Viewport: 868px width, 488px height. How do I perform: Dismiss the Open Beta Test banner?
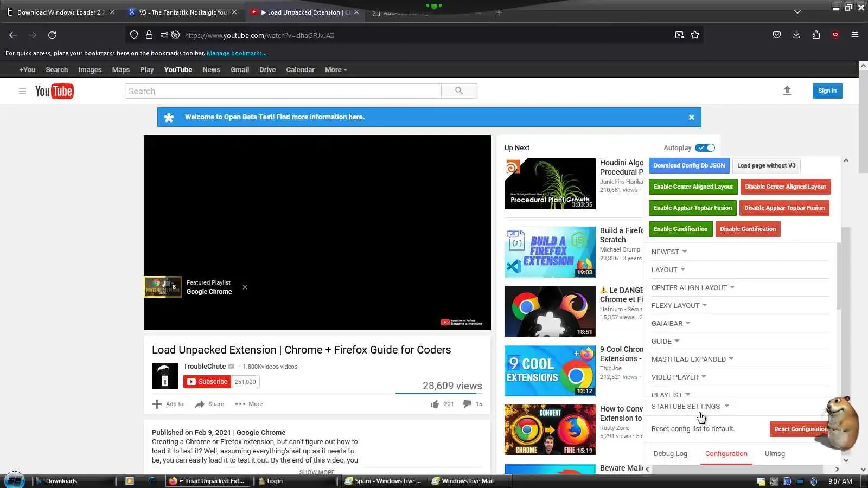pyautogui.click(x=692, y=117)
